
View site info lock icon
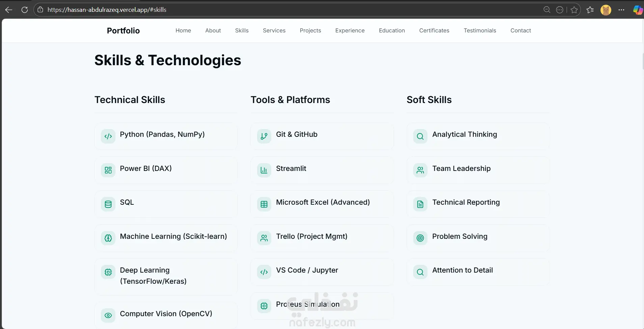pyautogui.click(x=40, y=10)
